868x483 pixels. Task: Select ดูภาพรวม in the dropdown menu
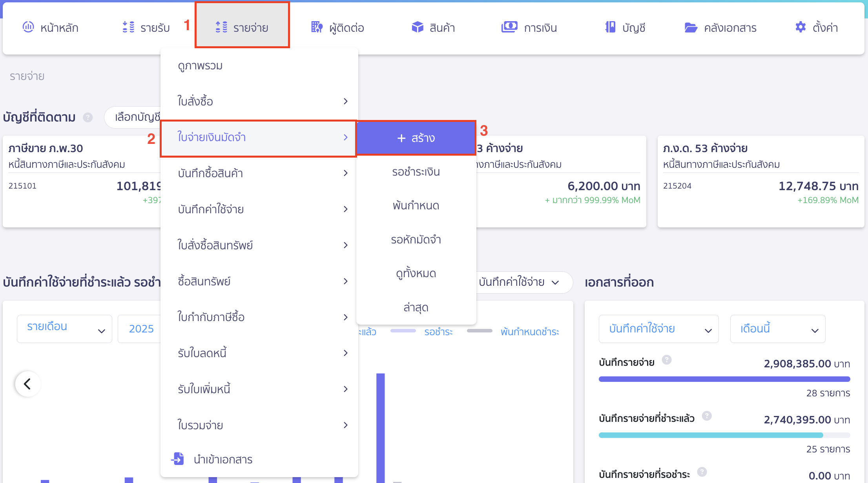[259, 65]
